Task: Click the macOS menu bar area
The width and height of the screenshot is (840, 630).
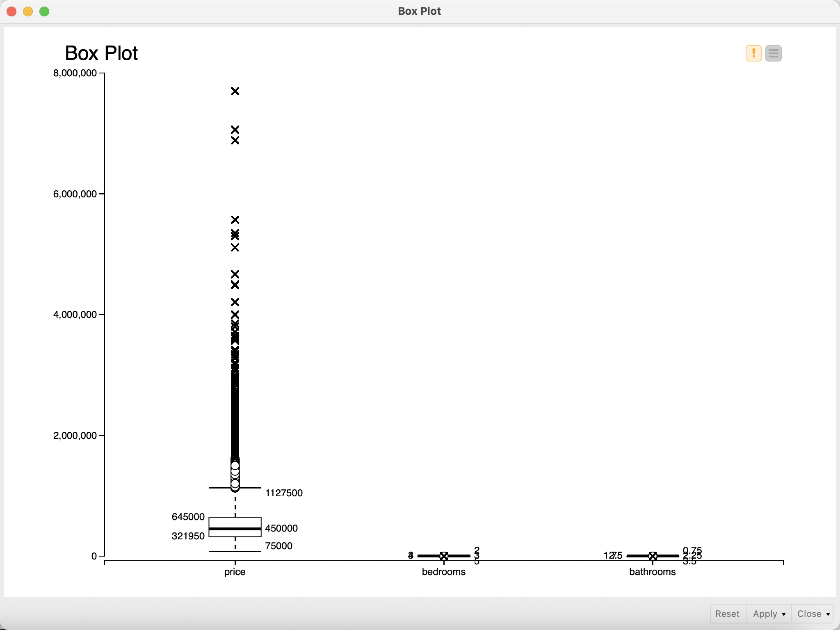Action: [420, 10]
